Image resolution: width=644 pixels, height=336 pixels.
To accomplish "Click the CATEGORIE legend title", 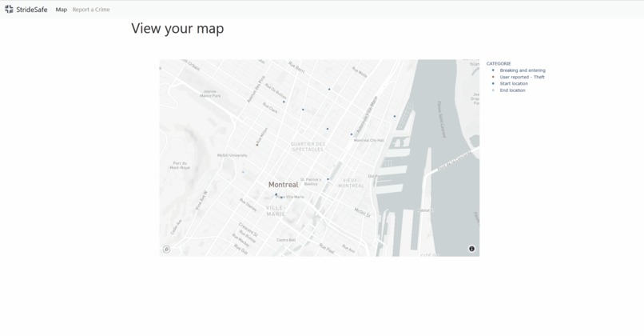I will (499, 64).
